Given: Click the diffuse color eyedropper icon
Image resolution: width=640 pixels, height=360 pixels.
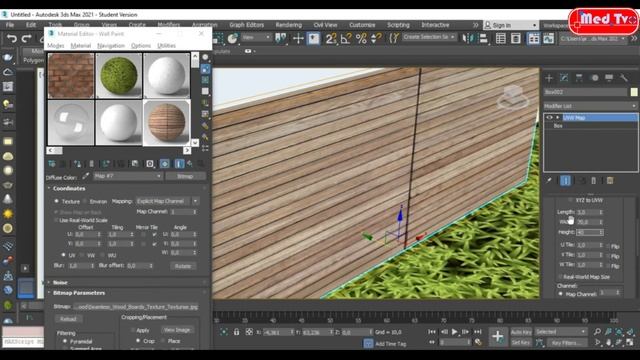Looking at the screenshot, I should point(86,176).
